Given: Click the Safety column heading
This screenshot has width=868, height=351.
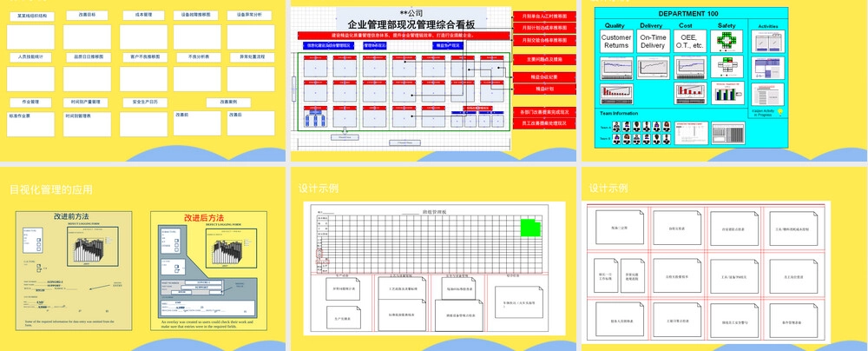Looking at the screenshot, I should pos(727,25).
